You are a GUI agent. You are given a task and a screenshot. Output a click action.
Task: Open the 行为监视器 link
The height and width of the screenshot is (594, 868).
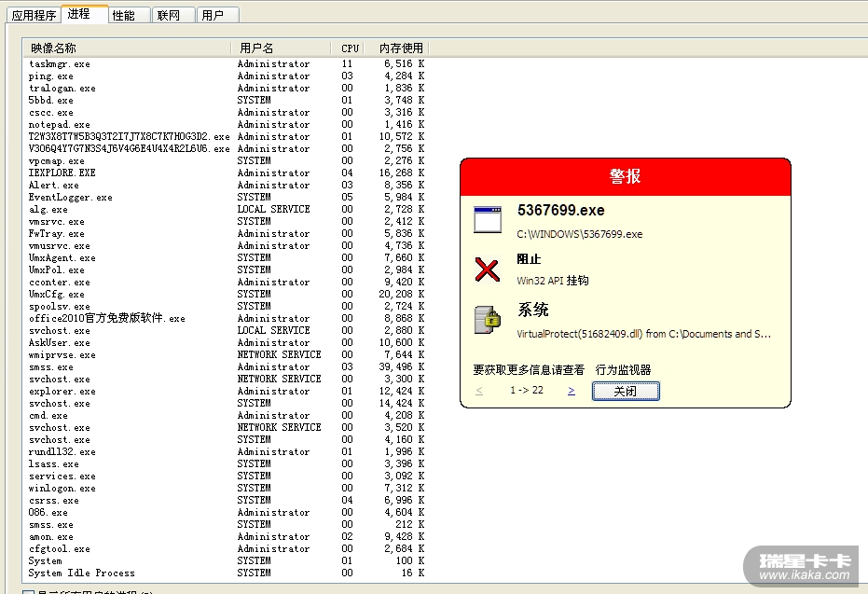623,370
